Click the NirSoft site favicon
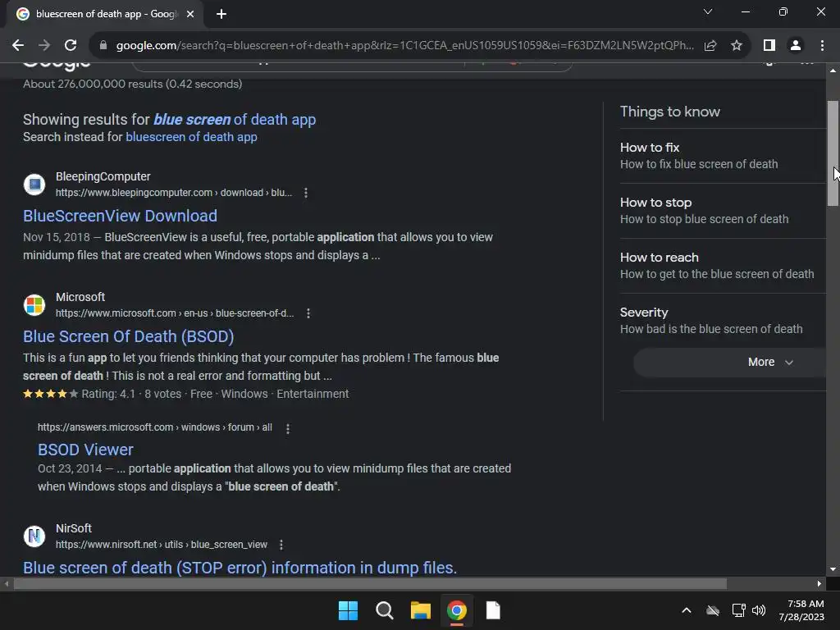The width and height of the screenshot is (840, 630). click(34, 536)
